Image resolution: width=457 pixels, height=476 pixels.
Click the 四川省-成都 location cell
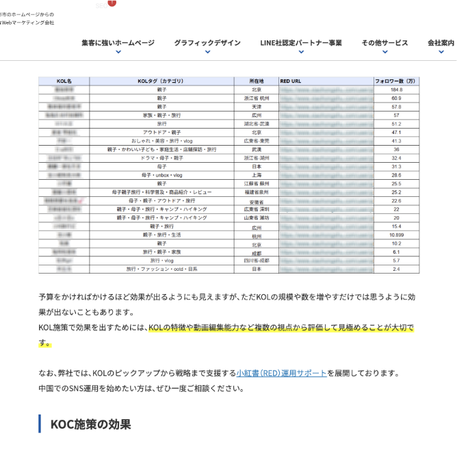click(257, 261)
